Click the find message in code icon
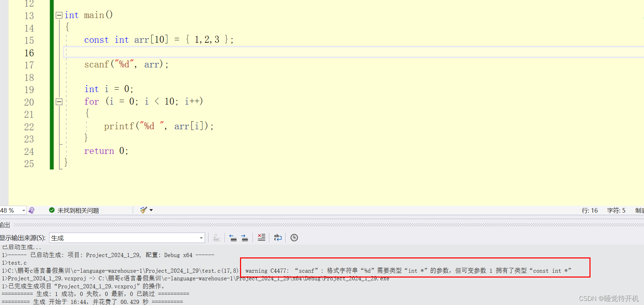The width and height of the screenshot is (644, 305). click(217, 238)
